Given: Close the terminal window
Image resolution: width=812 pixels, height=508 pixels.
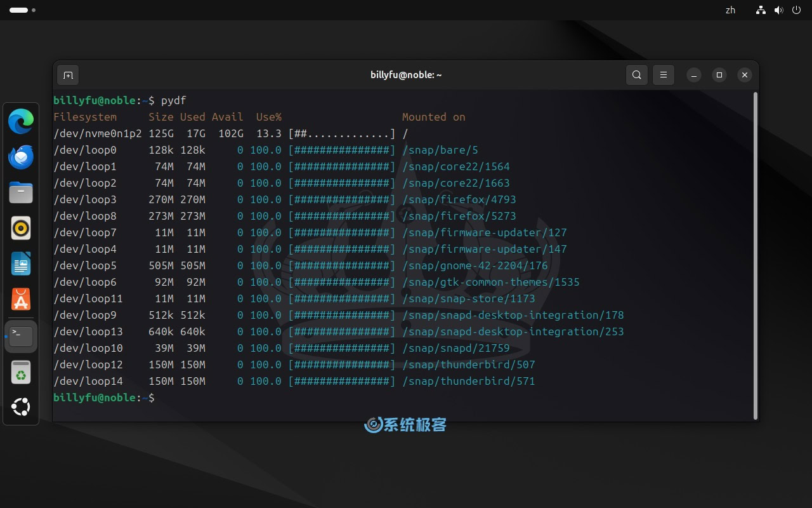Looking at the screenshot, I should (745, 75).
